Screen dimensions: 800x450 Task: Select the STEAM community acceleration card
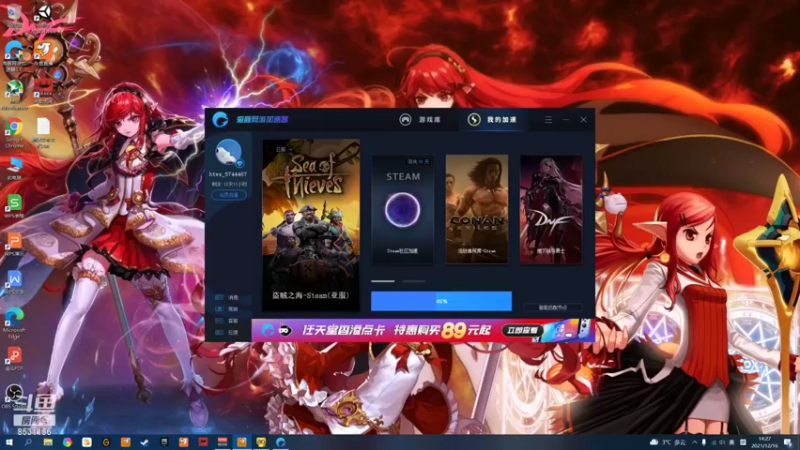tap(403, 210)
